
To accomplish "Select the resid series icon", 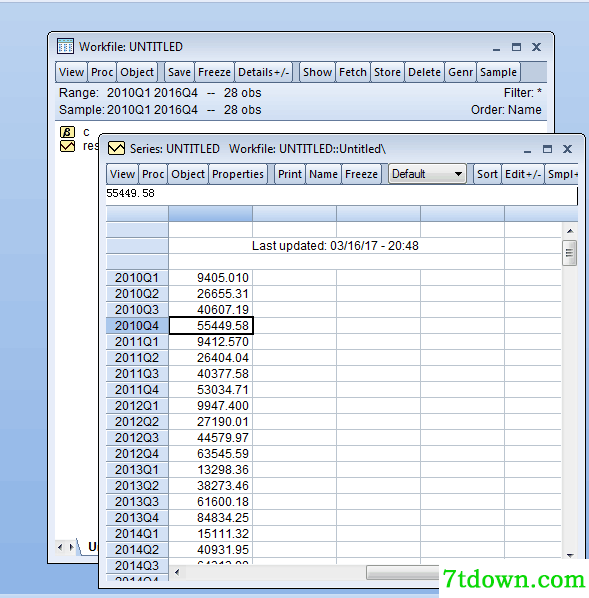I will click(x=67, y=146).
